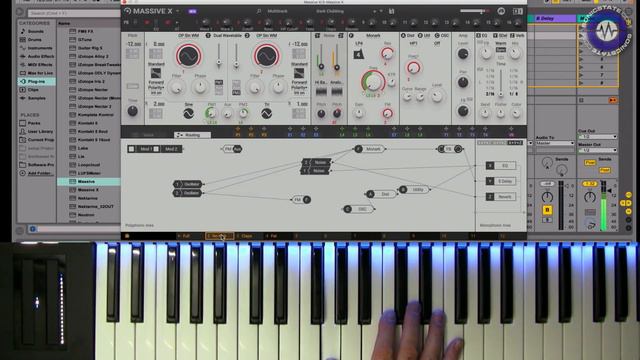
Task: Open the Master Out dropdown in Ableton
Action: coord(598,150)
